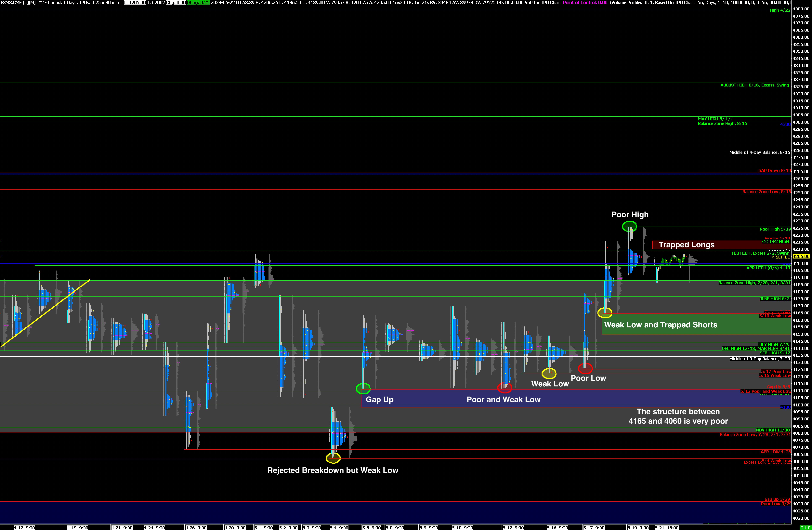The width and height of the screenshot is (812, 530).
Task: Click the AUGUST HIGH 8/16 line label
Action: [x=754, y=85]
